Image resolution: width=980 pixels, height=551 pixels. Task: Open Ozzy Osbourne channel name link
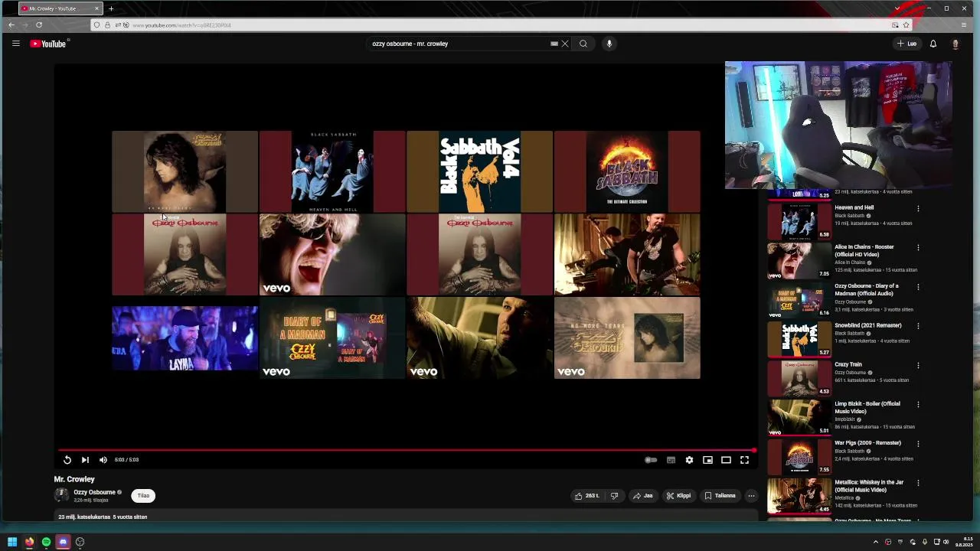[x=94, y=492]
